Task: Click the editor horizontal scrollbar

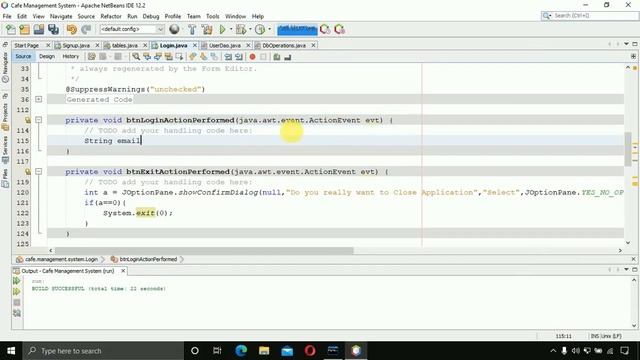Action: coord(204,250)
